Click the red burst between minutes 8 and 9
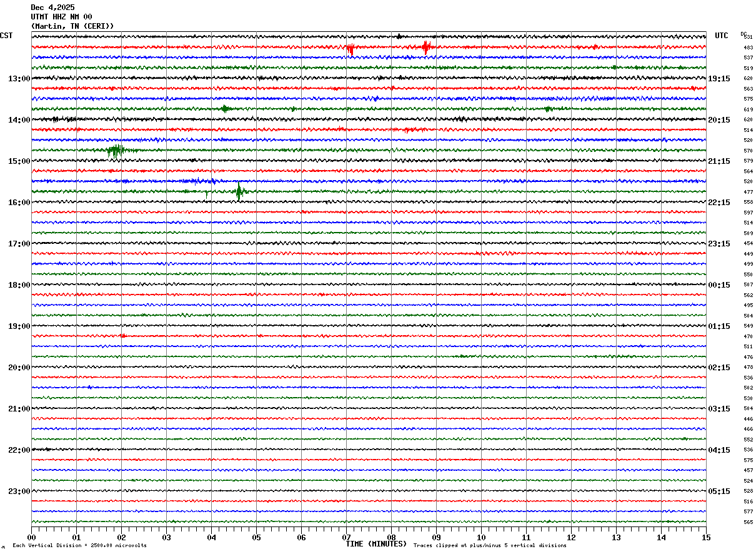Screen dimensions: 756x554 (426, 47)
